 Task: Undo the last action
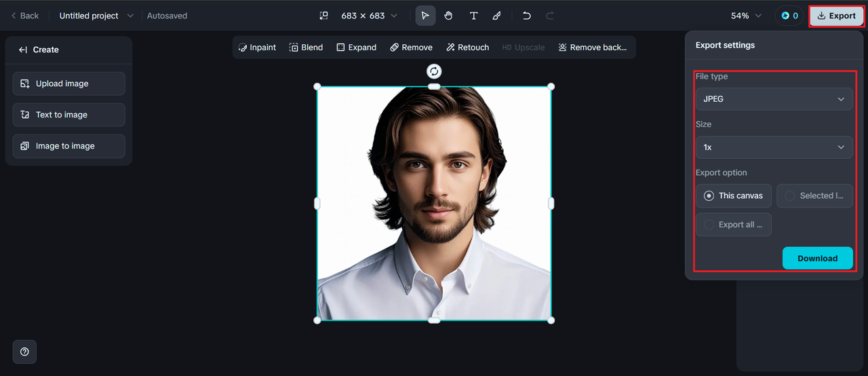click(526, 16)
